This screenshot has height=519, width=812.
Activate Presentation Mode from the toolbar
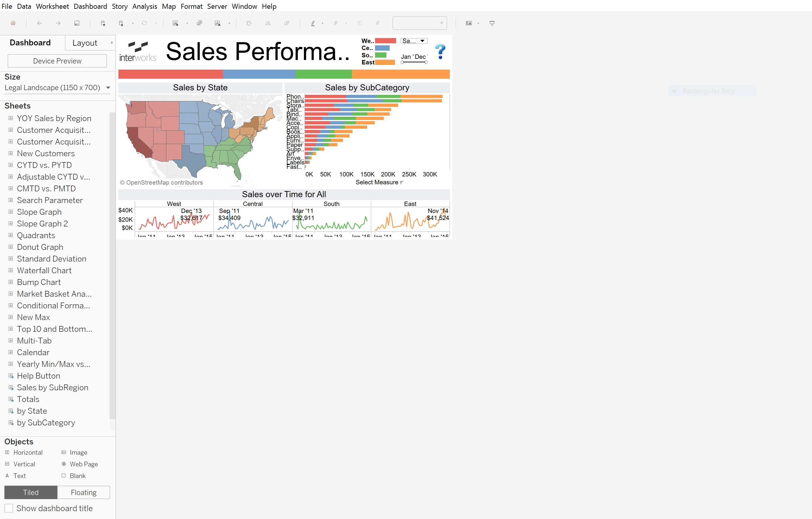point(492,23)
